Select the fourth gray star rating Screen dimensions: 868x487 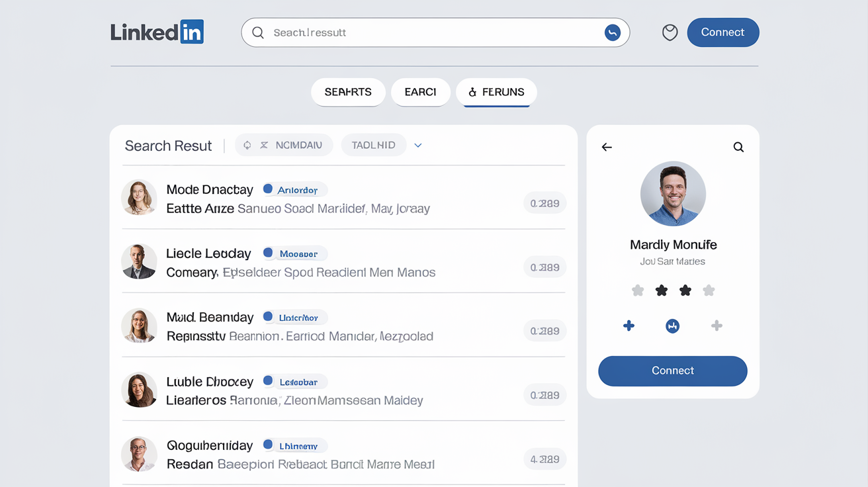[709, 290]
